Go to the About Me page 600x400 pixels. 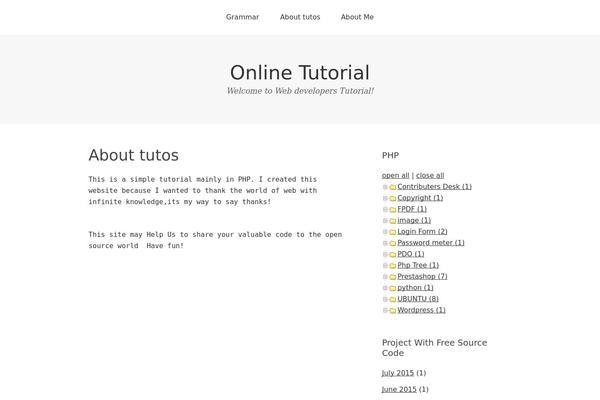(357, 17)
